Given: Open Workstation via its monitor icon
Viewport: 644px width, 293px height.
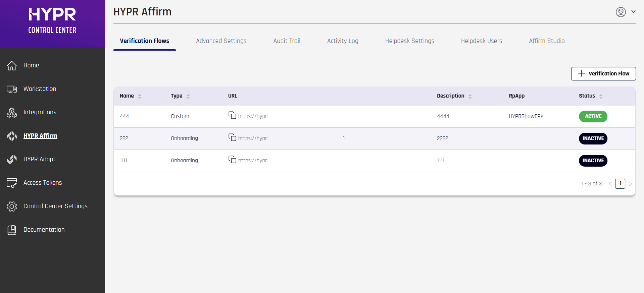Looking at the screenshot, I should pos(12,89).
